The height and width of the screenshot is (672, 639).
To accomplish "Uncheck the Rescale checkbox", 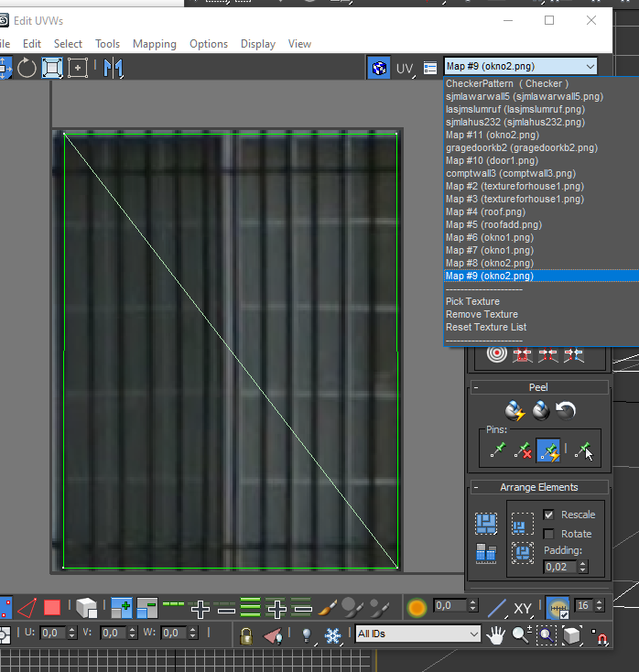I will tap(549, 515).
